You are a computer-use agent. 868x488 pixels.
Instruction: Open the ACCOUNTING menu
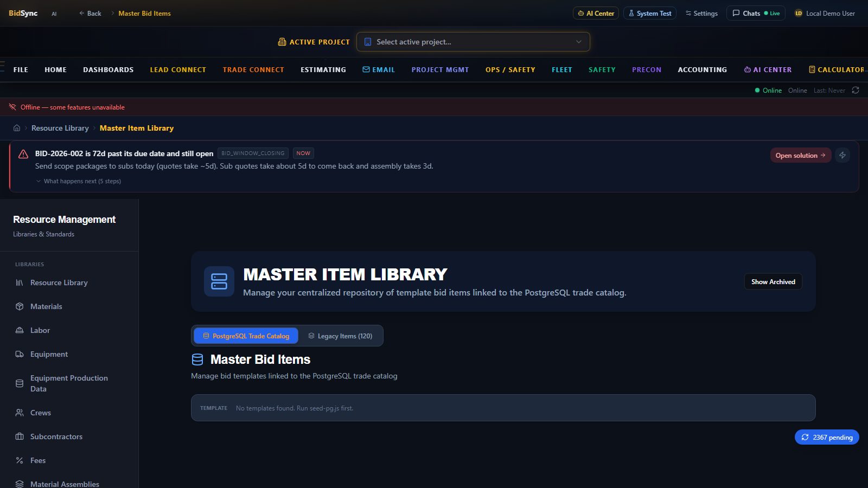702,69
